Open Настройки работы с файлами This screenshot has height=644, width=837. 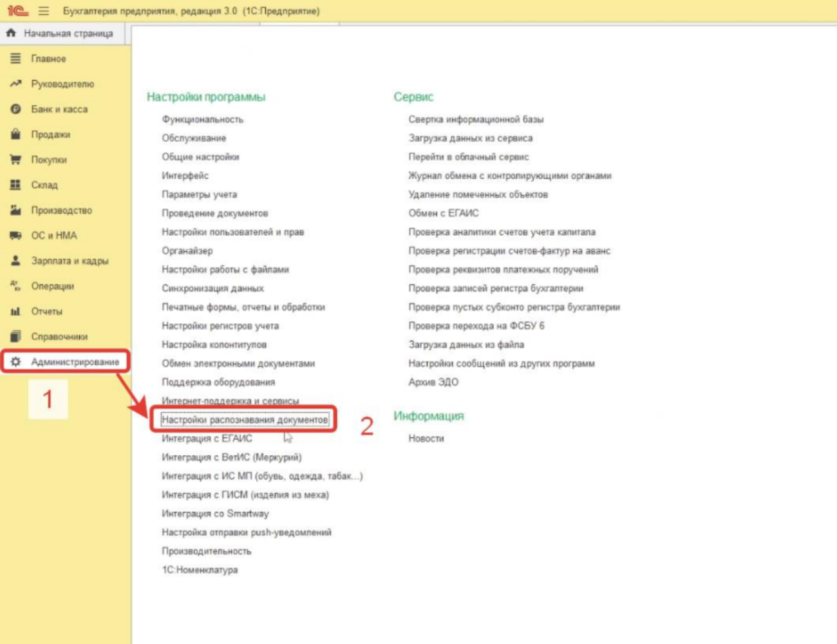225,269
